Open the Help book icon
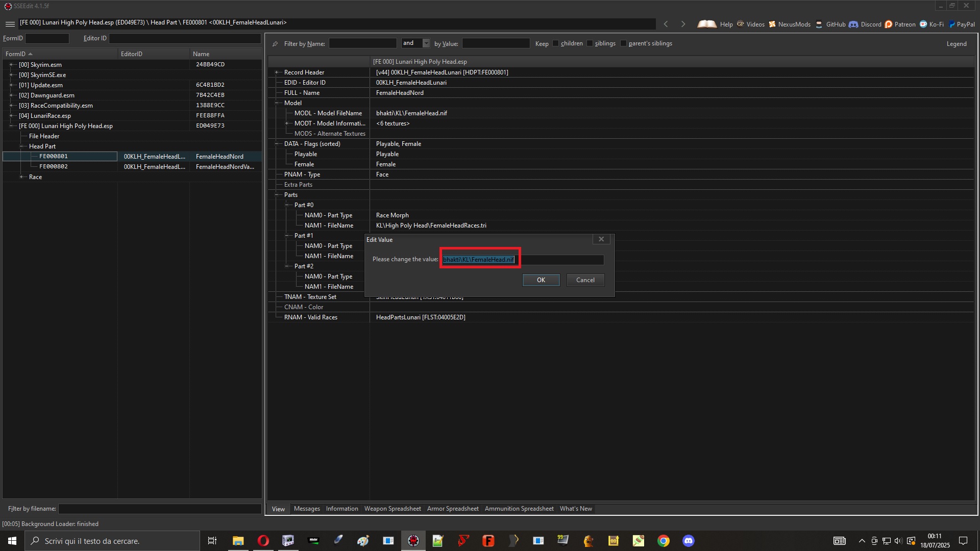 [x=707, y=24]
